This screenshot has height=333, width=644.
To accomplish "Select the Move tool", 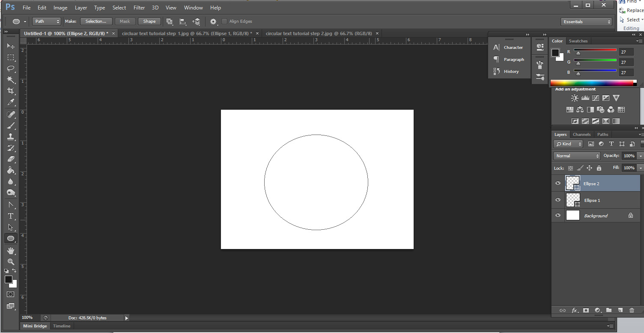I will (11, 46).
